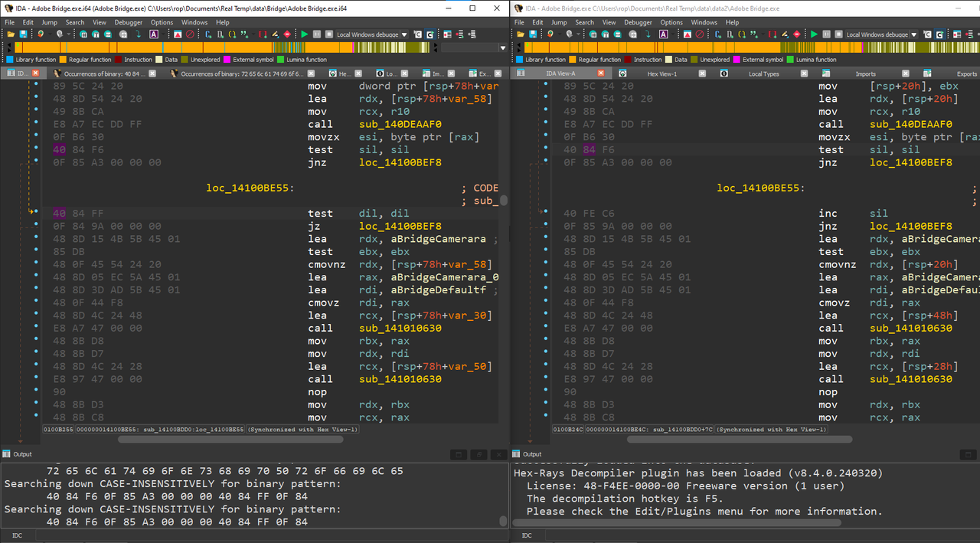Open file icon in right IDA window toolbar

click(521, 34)
